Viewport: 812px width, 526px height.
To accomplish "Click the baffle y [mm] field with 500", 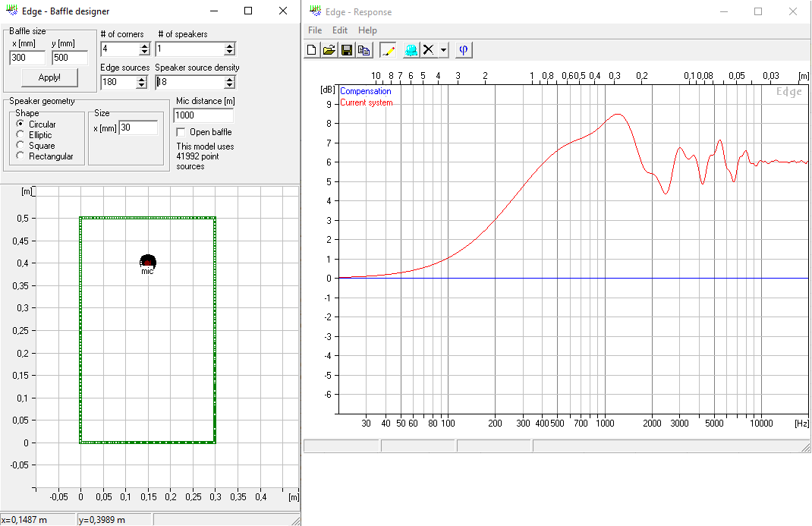I will pos(70,58).
